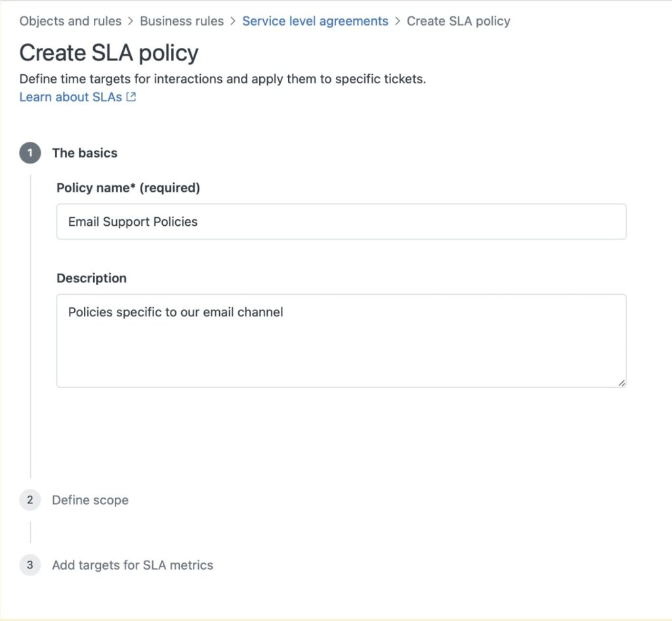Grab the Description resize handle

click(621, 383)
